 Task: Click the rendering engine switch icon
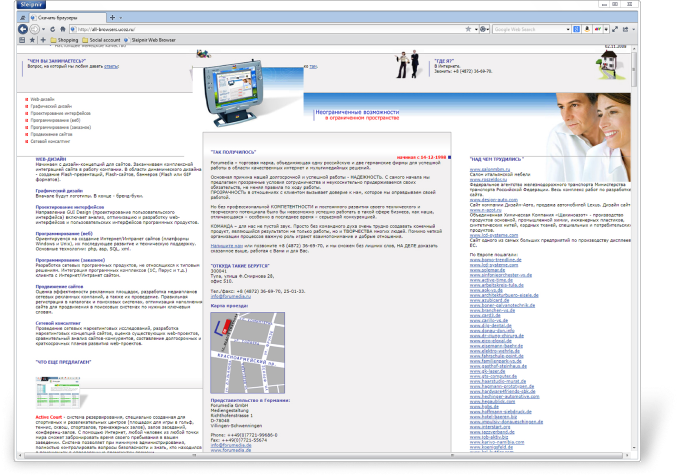click(483, 29)
